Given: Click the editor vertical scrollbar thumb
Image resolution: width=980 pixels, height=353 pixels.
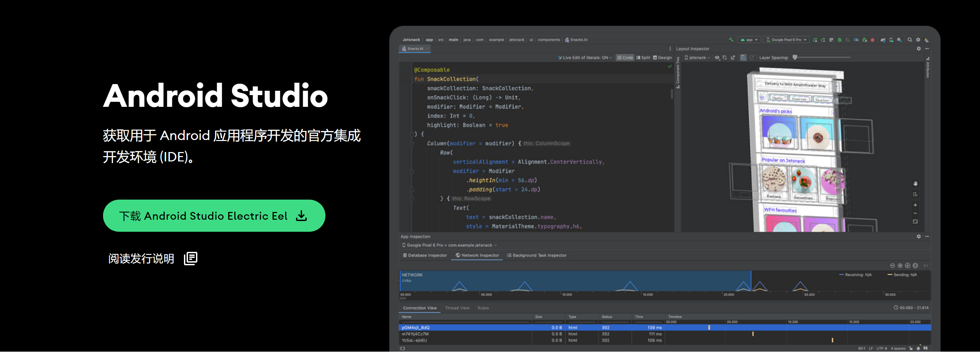Looking at the screenshot, I should click(x=672, y=94).
